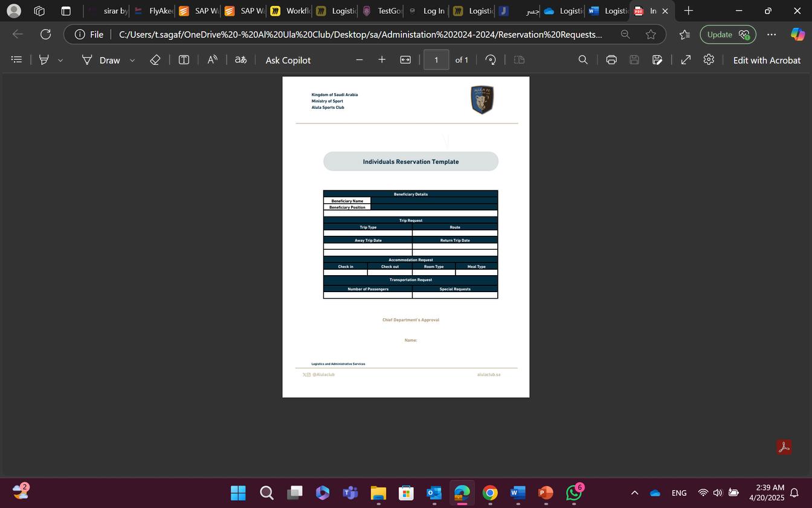The height and width of the screenshot is (508, 812).
Task: Enter full screen mode
Action: [x=686, y=60]
